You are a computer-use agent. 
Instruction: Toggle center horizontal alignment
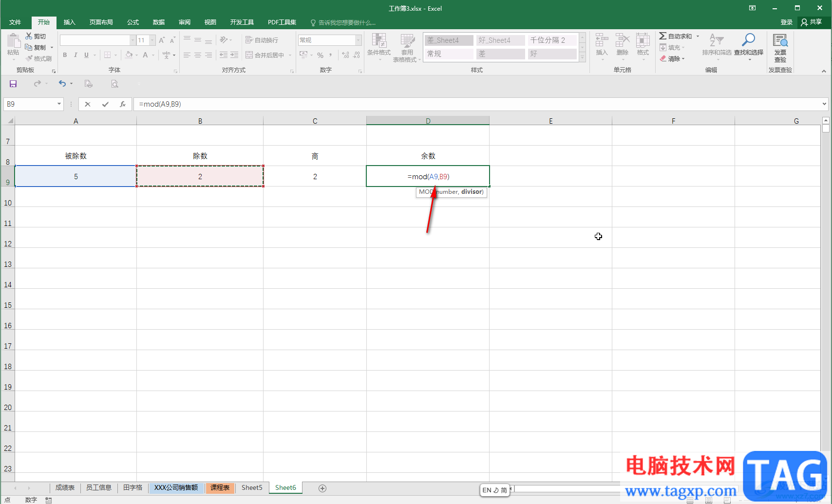click(198, 55)
